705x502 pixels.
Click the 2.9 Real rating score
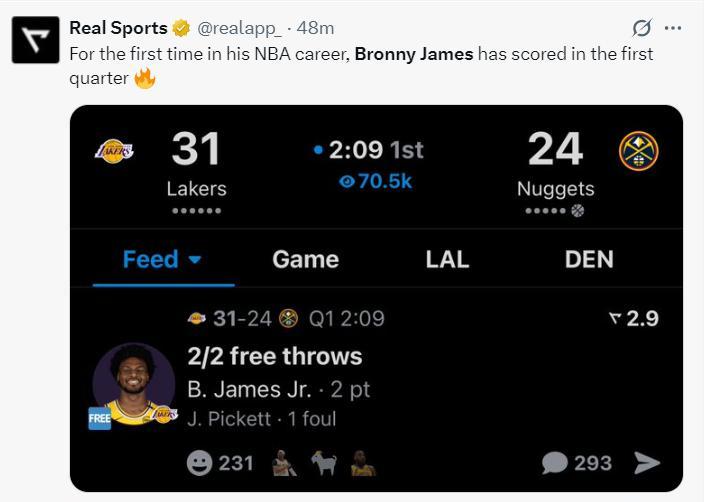634,318
